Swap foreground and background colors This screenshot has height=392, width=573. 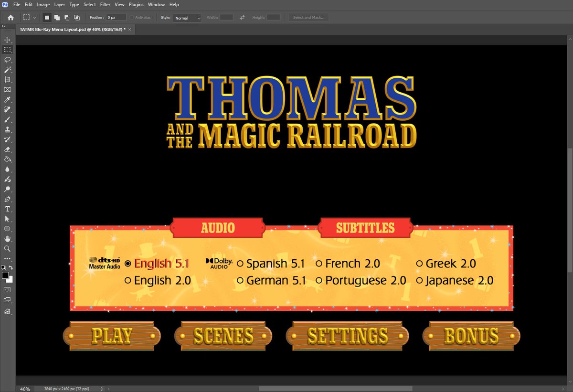pos(11,268)
